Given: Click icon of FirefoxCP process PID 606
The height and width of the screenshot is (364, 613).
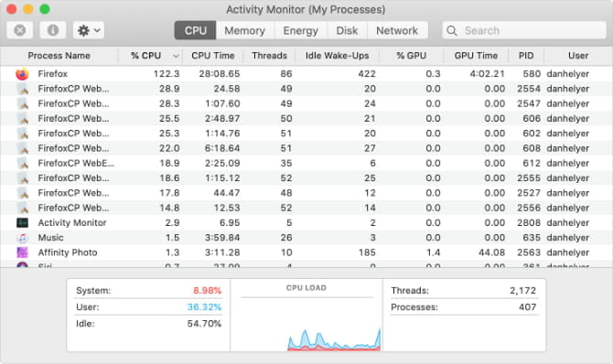Looking at the screenshot, I should [23, 119].
